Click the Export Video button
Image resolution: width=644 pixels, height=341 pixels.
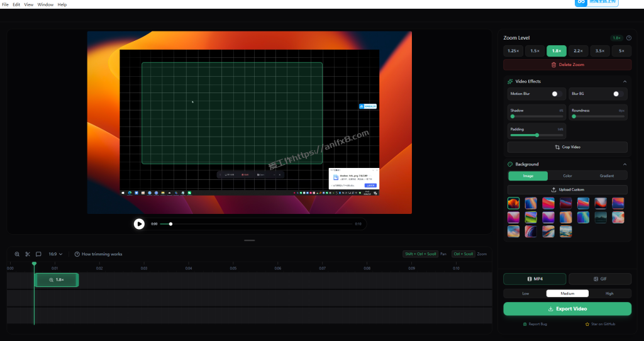(x=567, y=309)
